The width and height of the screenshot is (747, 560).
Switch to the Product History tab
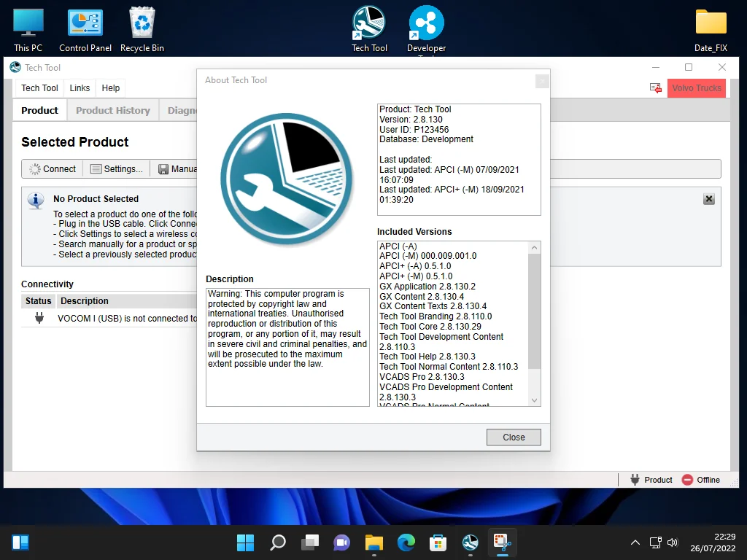(x=113, y=111)
